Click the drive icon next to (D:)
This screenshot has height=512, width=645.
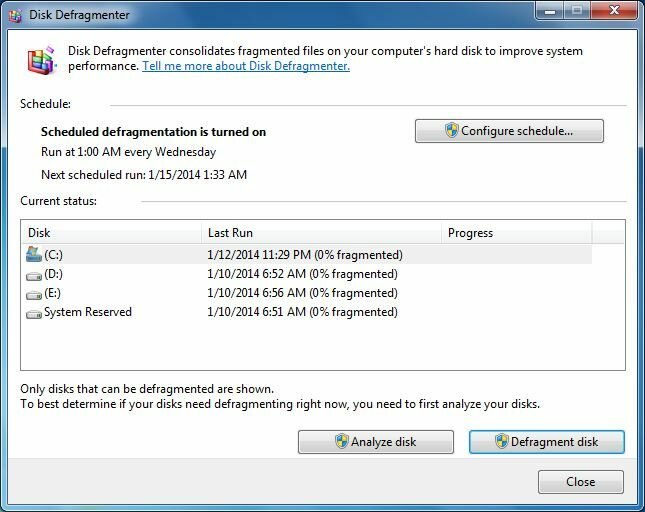click(x=34, y=276)
